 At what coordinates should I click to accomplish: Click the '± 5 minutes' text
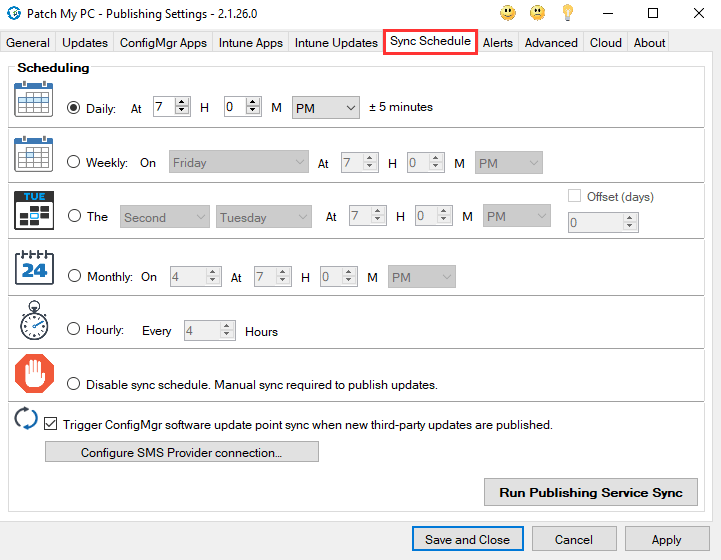(401, 107)
